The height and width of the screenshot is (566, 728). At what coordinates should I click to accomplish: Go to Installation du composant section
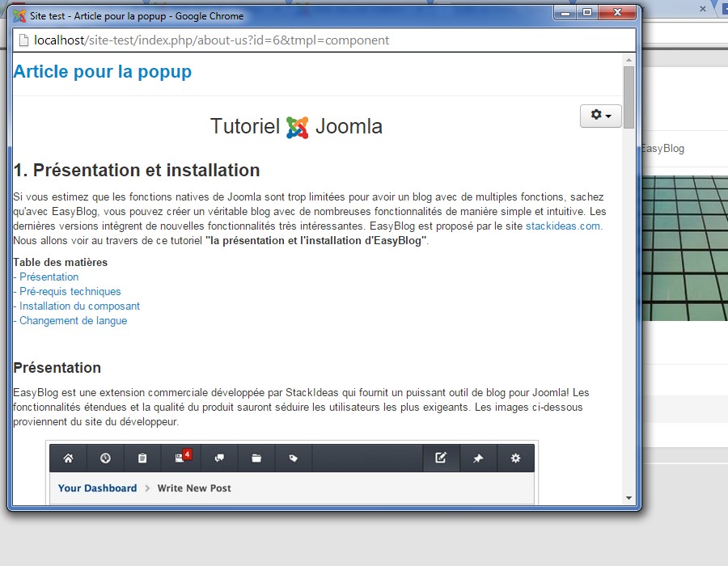[79, 306]
